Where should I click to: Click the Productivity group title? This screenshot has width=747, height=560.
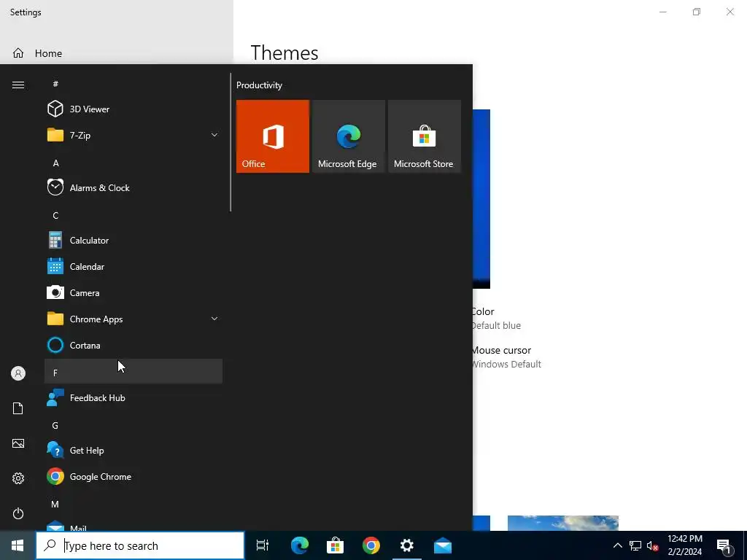(259, 85)
